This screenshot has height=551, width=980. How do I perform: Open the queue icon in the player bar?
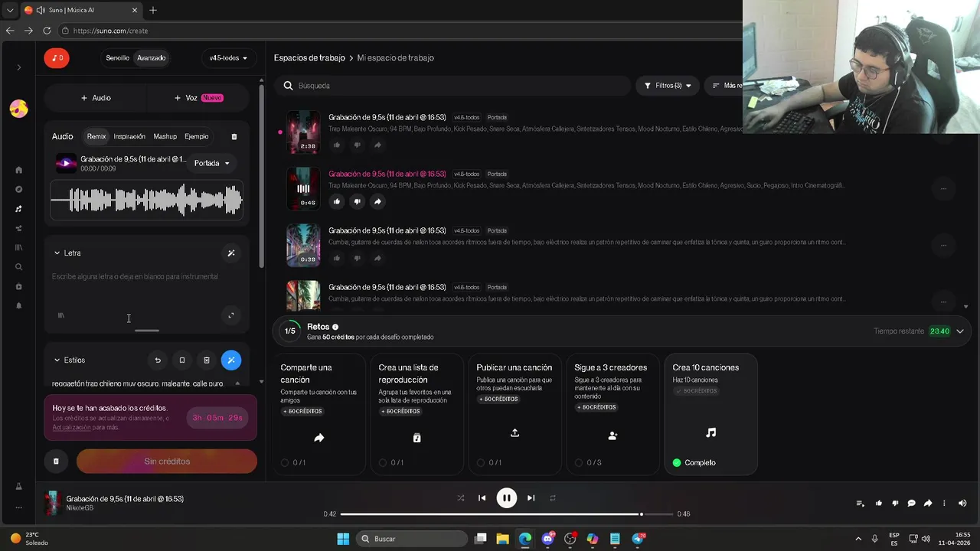click(860, 504)
